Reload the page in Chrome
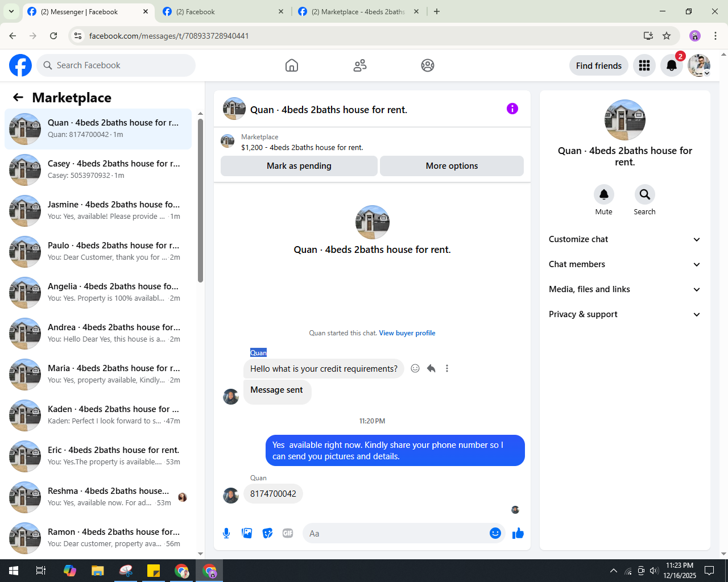 (x=53, y=36)
